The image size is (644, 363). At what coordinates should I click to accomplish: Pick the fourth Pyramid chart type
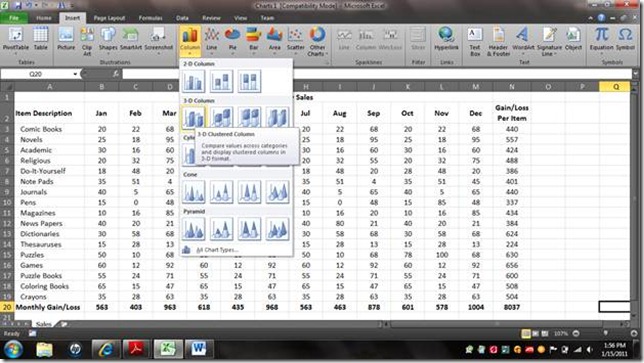pyautogui.click(x=277, y=229)
